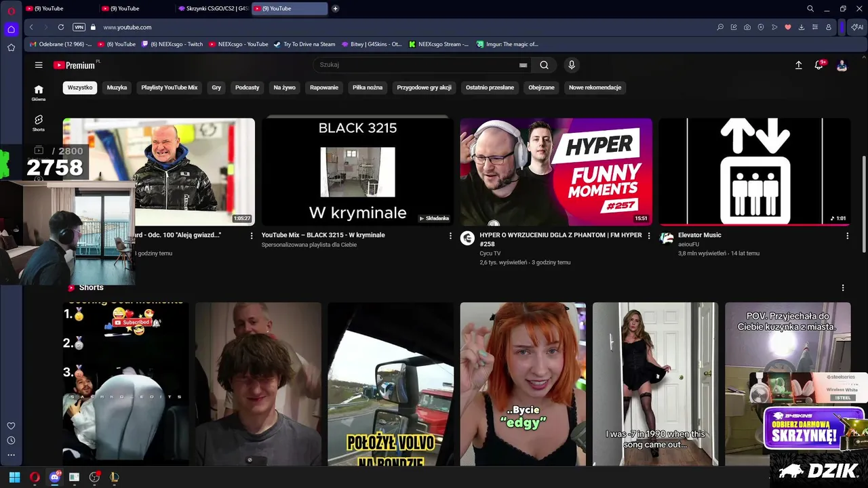Toggle the YouTube hamburger guide menu

click(x=39, y=65)
